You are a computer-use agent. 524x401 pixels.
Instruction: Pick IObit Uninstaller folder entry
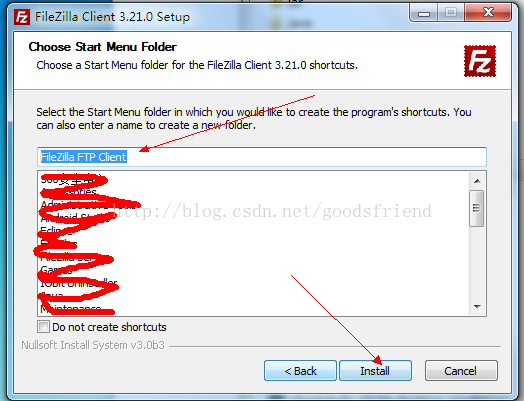point(79,283)
